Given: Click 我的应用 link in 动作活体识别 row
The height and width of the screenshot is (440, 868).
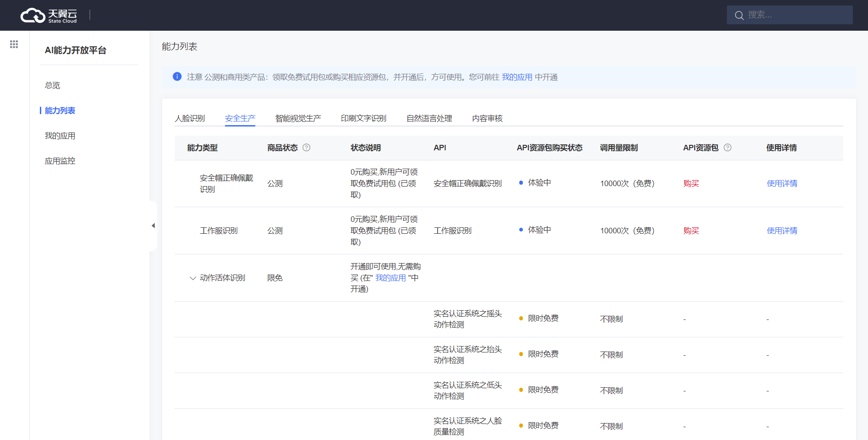Looking at the screenshot, I should (390, 278).
